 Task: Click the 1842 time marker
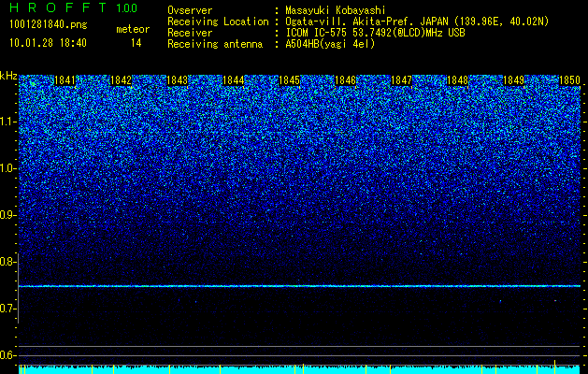tap(122, 80)
